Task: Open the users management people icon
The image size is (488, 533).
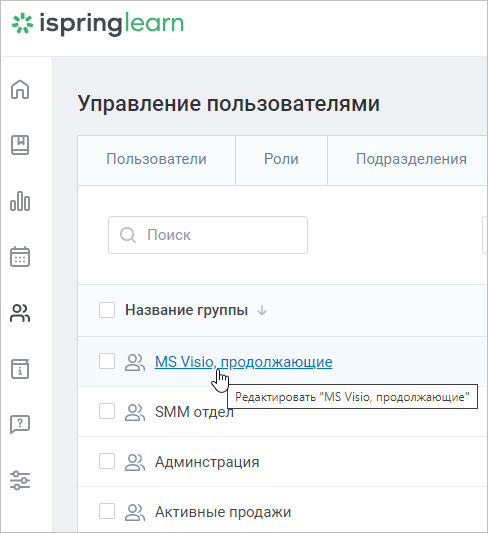Action: tap(20, 313)
